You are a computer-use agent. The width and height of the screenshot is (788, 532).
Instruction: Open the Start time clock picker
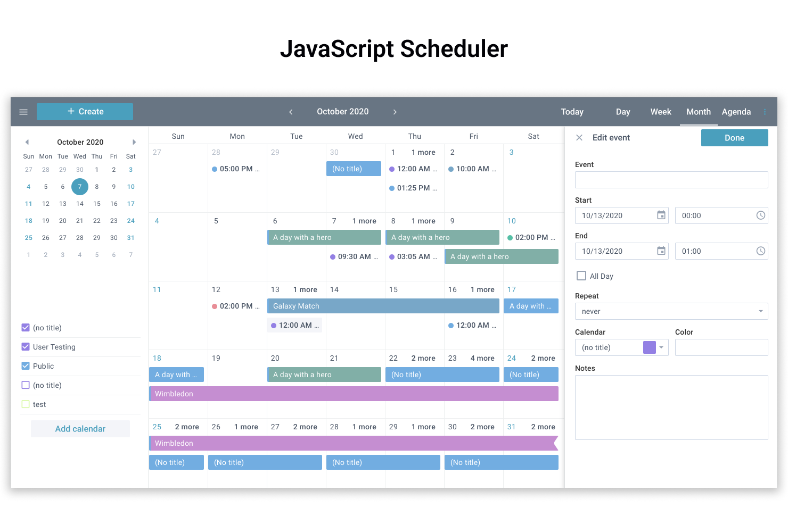(x=760, y=215)
